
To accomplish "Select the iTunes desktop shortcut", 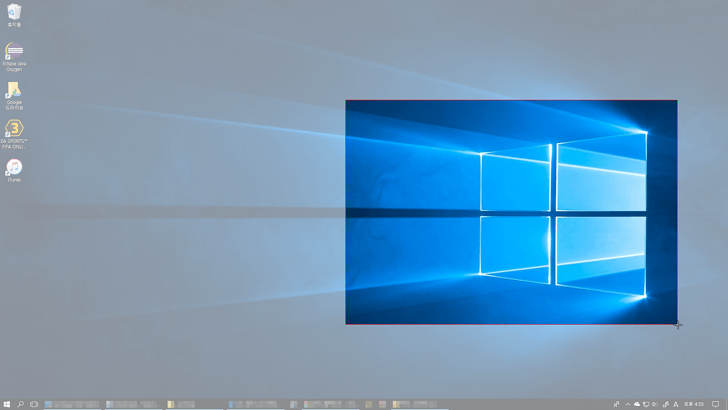I will [x=14, y=170].
